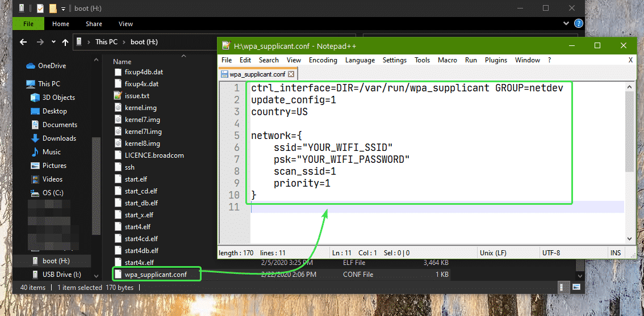Expand the File Explorer ribbon chevron
The height and width of the screenshot is (316, 644).
[566, 24]
